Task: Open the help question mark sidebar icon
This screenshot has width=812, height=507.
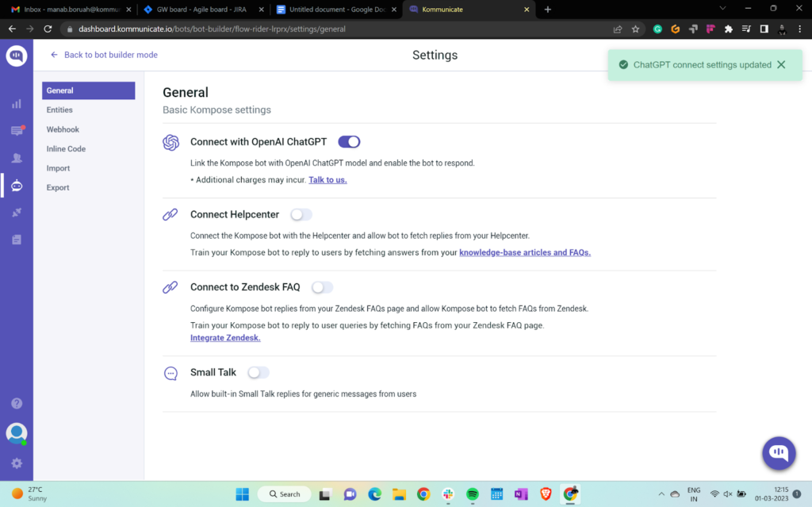Action: (x=17, y=403)
